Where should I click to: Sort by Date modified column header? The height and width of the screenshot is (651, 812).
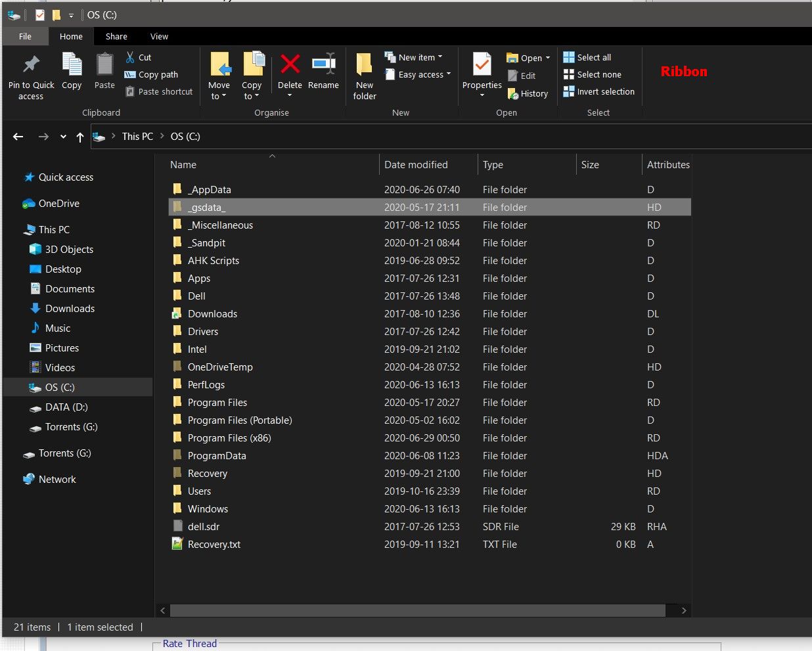(416, 165)
